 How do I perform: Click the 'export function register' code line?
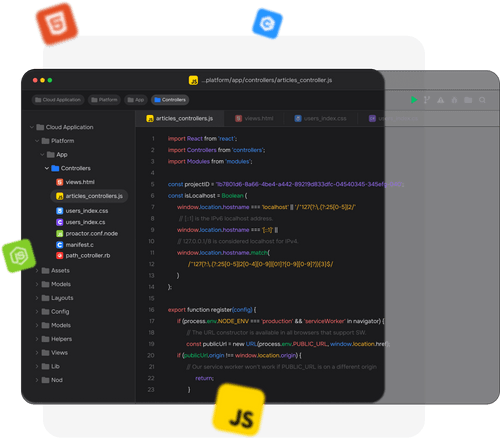[212, 310]
